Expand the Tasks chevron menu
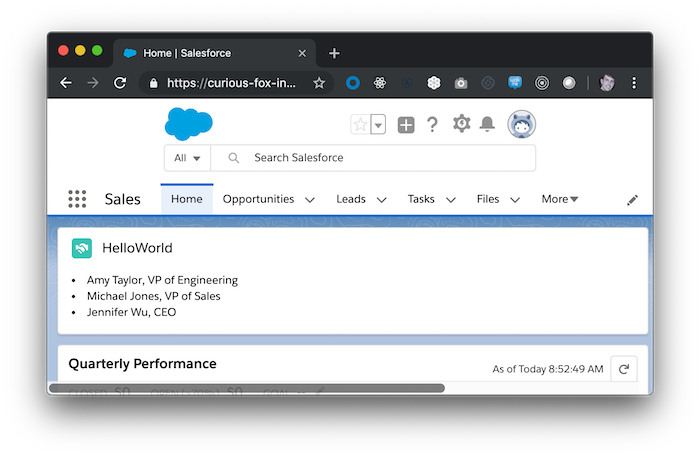Image resolution: width=700 pixels, height=457 pixels. click(451, 200)
